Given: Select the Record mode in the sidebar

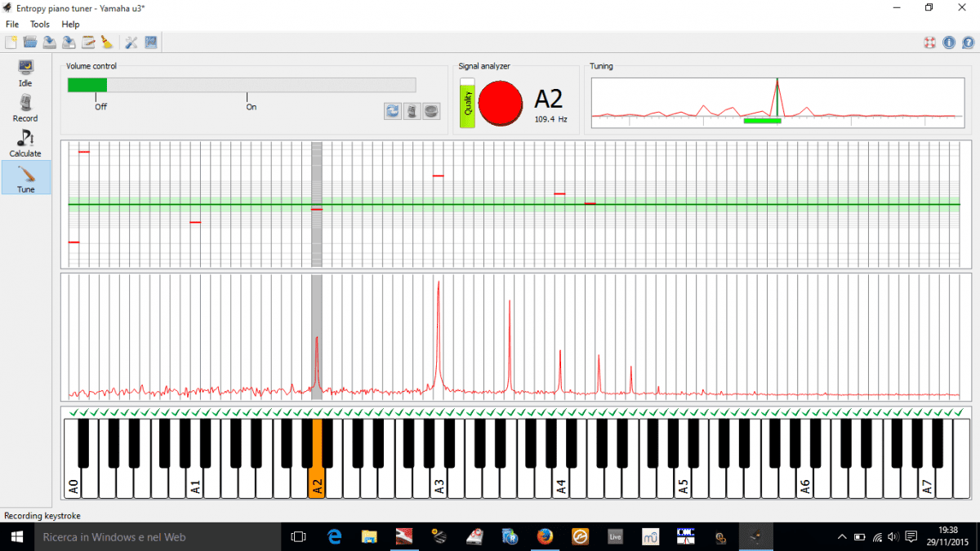Looking at the screenshot, I should click(x=25, y=109).
